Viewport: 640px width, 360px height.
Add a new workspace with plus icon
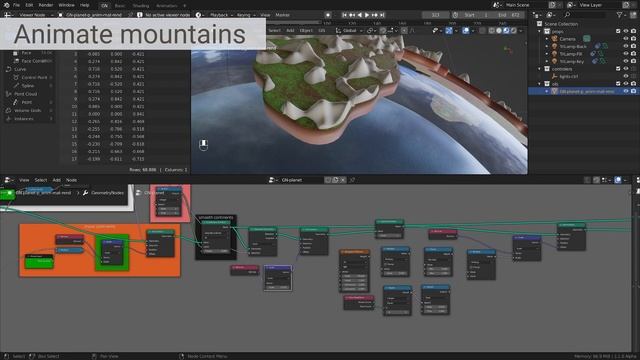(184, 6)
